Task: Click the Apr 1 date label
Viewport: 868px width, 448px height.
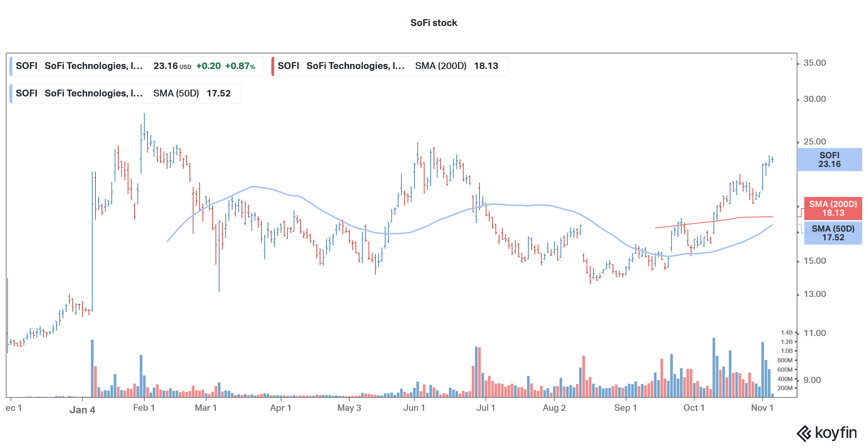Action: coord(281,408)
